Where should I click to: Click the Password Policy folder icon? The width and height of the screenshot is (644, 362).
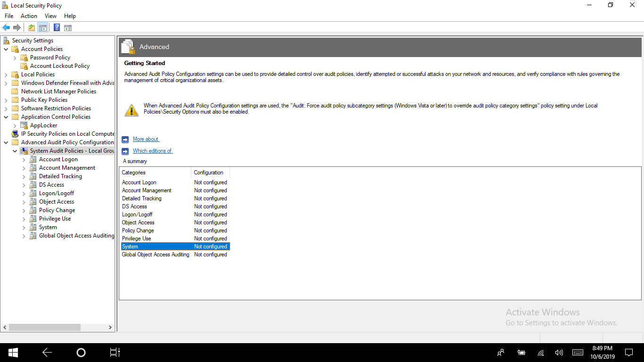tap(24, 58)
